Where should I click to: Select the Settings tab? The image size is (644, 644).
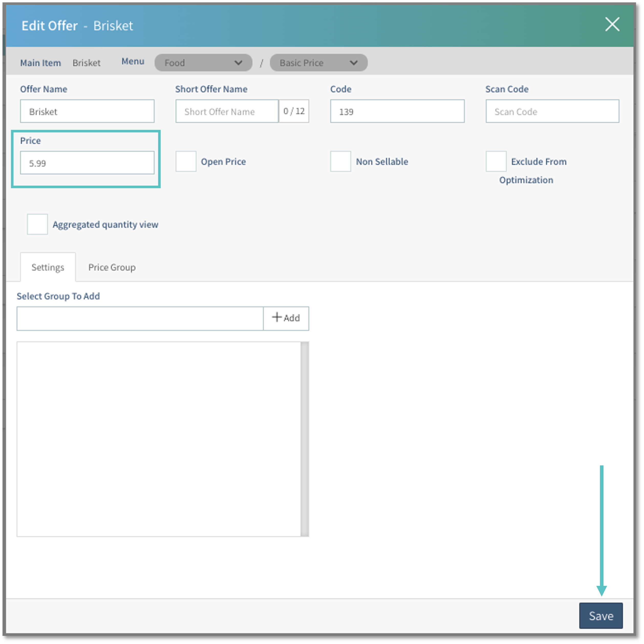tap(48, 267)
